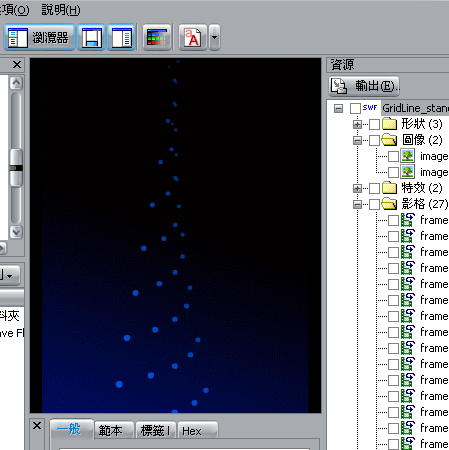This screenshot has width=449, height=450.
Task: Select the 特效 (2) label
Action: (x=422, y=188)
